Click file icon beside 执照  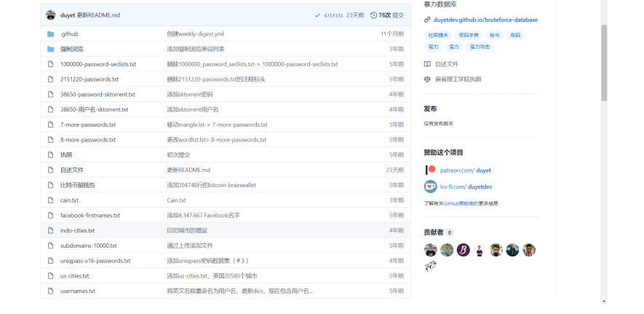tap(50, 155)
